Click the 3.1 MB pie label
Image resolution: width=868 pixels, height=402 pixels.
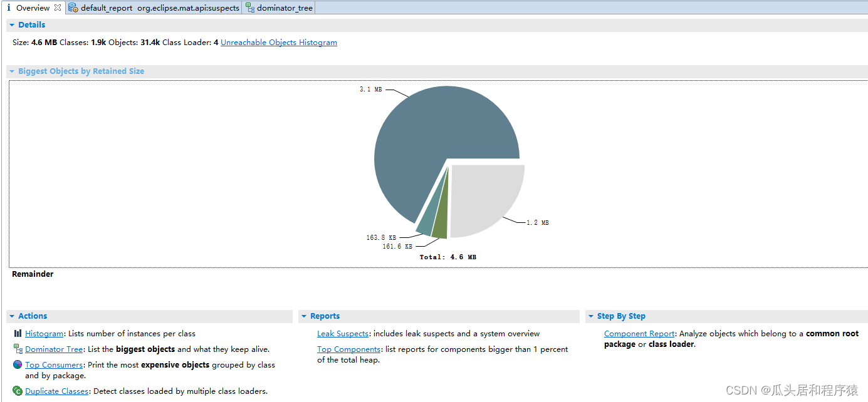click(370, 90)
